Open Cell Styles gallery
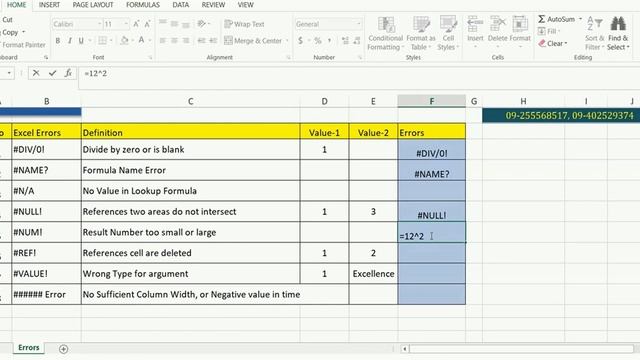 [x=448, y=33]
